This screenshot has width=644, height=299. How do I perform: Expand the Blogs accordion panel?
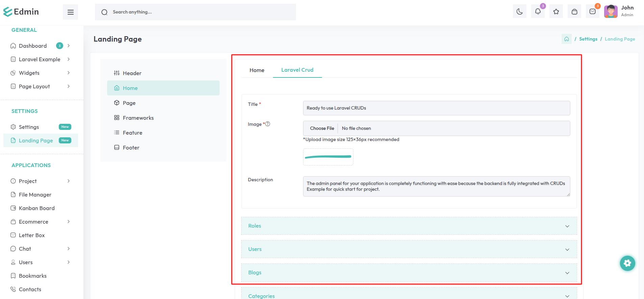(x=409, y=273)
